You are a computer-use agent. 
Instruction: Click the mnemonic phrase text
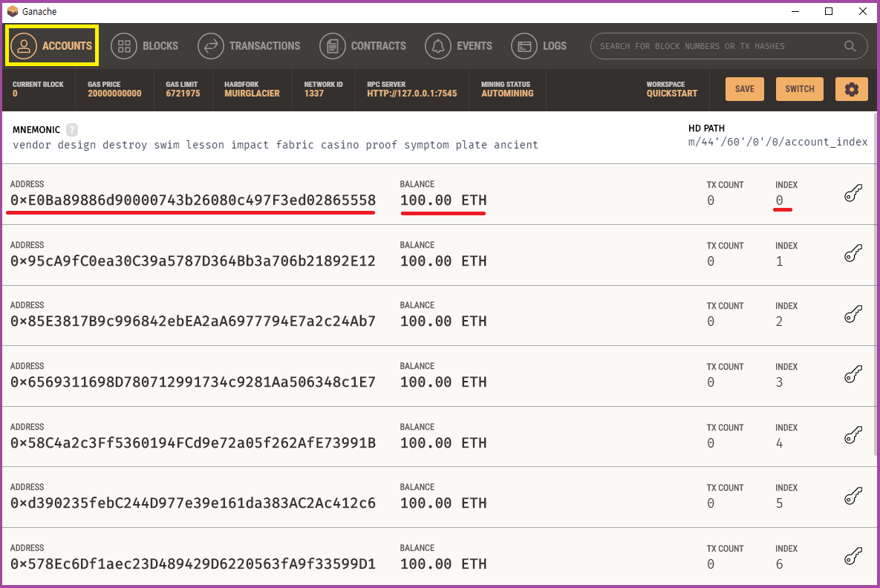click(275, 145)
